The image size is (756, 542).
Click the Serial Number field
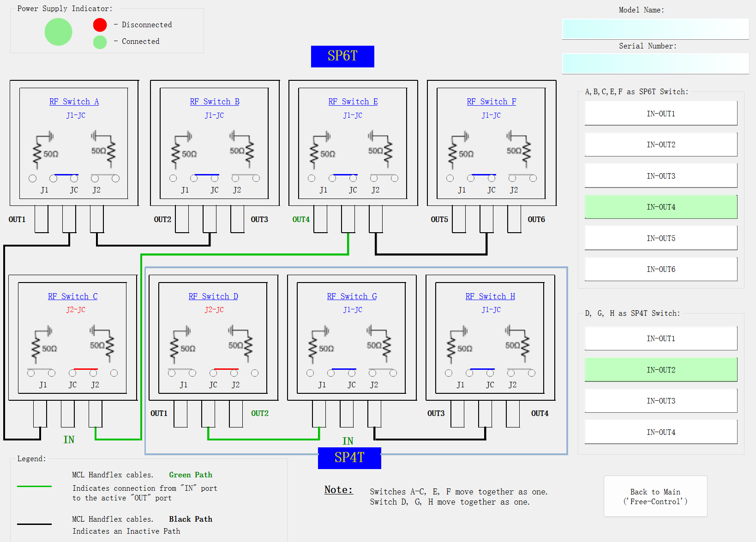(655, 63)
